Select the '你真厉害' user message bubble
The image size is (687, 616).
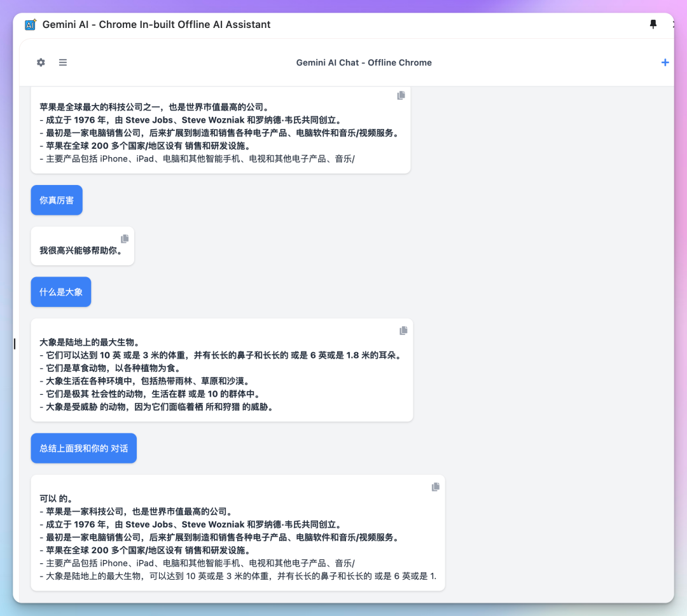pyautogui.click(x=56, y=200)
